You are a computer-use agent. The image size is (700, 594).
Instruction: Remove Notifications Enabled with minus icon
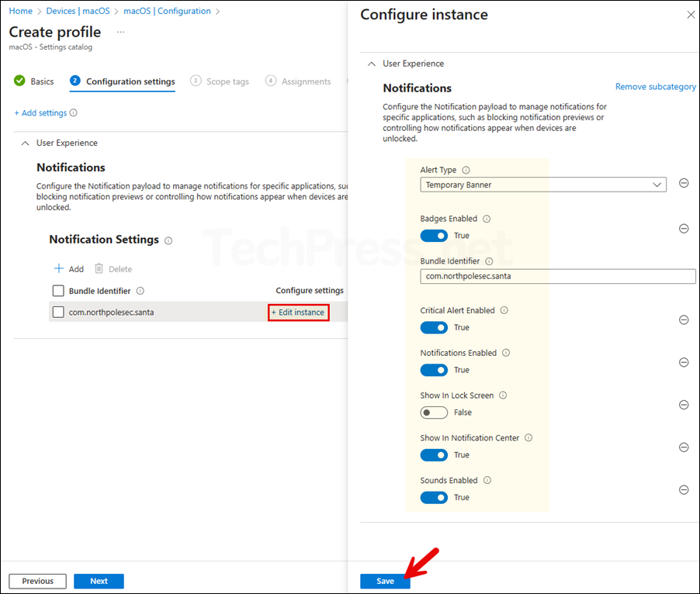click(x=684, y=362)
